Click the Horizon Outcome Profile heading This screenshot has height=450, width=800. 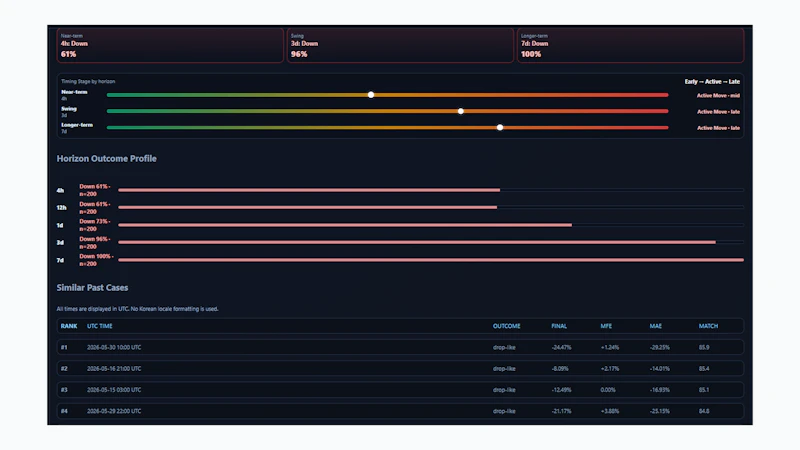107,159
